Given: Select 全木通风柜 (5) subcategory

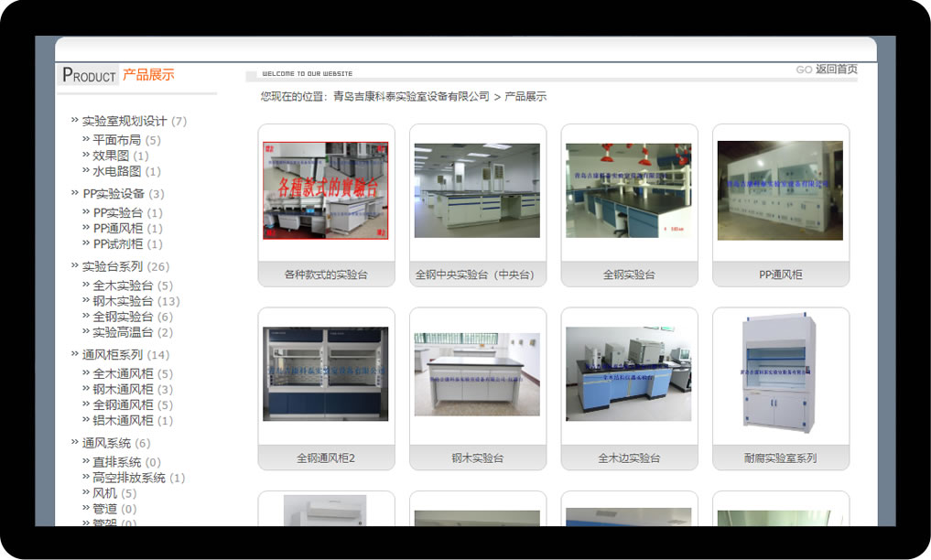Looking at the screenshot, I should coord(133,373).
